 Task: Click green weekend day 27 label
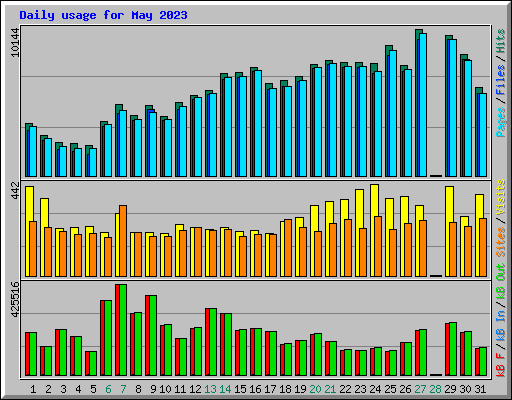point(420,389)
